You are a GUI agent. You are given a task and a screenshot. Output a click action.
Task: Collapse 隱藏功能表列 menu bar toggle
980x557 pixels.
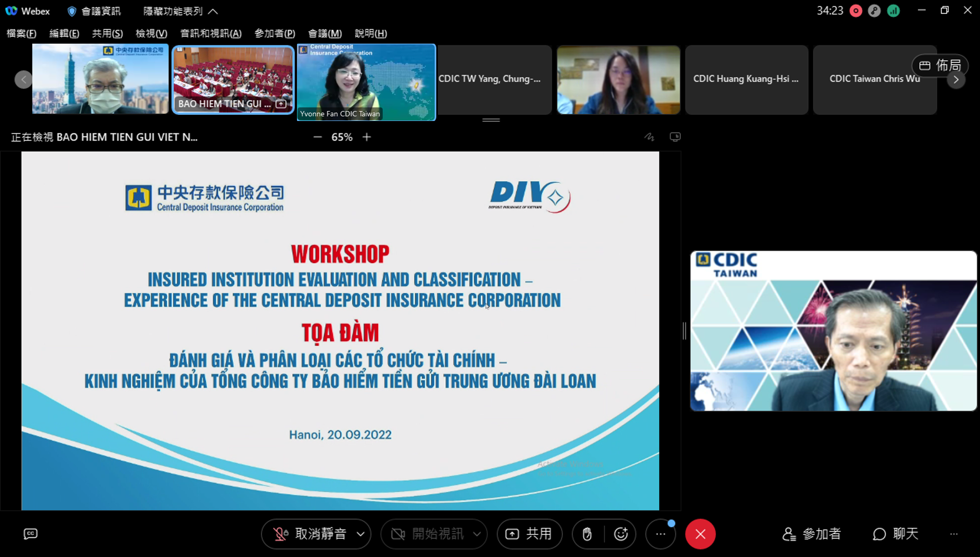pos(181,11)
